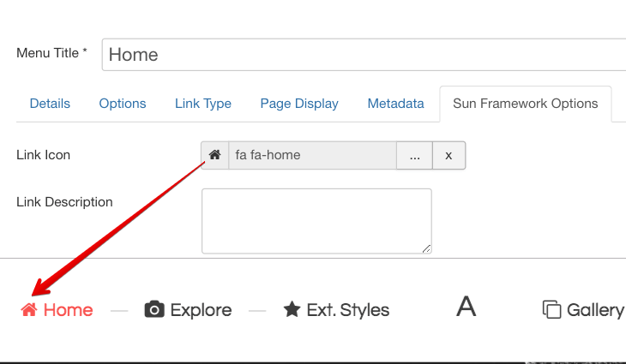Click the star icon beside Ext. Styles
This screenshot has width=626, height=364.
tap(292, 310)
